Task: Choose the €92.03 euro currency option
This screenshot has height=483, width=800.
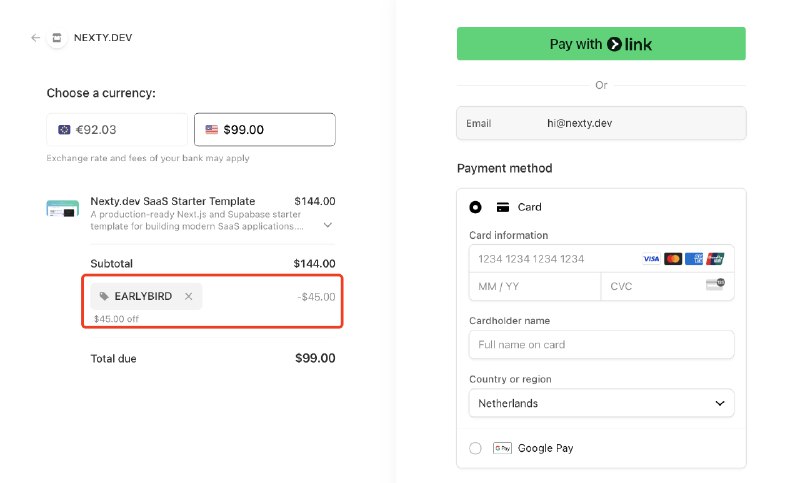Action: [117, 130]
